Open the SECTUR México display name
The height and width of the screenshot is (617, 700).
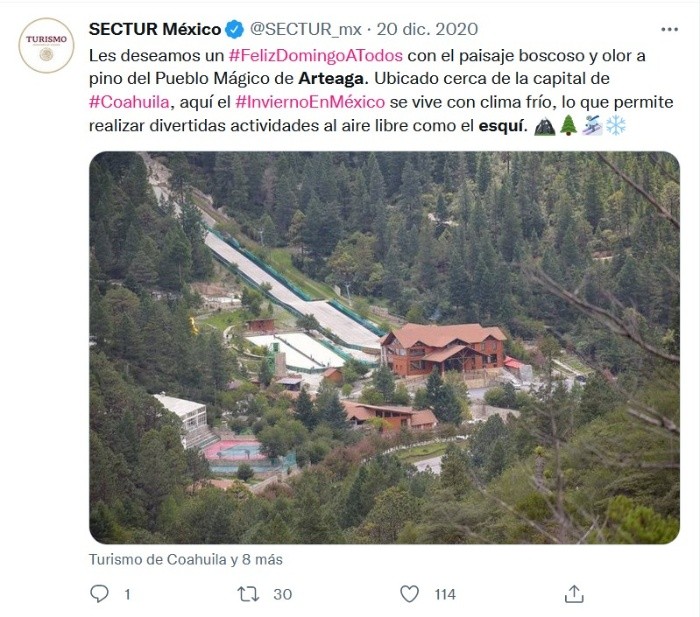(155, 29)
